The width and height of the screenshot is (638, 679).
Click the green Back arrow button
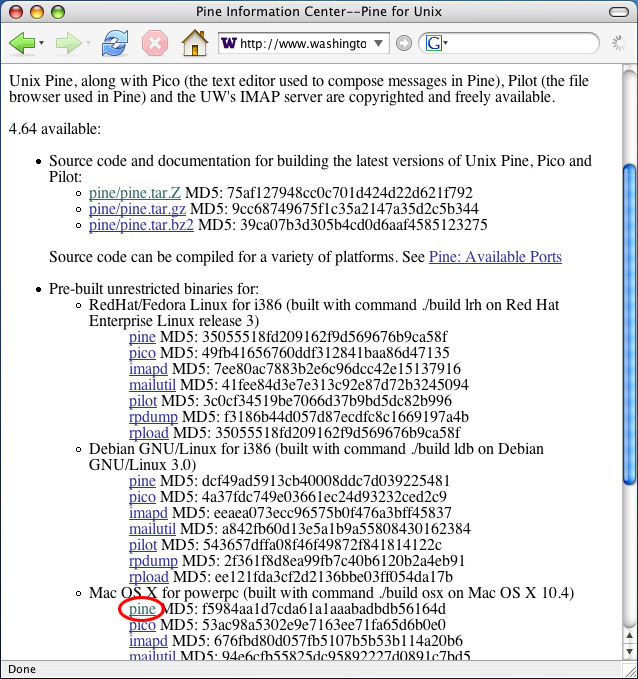click(22, 44)
